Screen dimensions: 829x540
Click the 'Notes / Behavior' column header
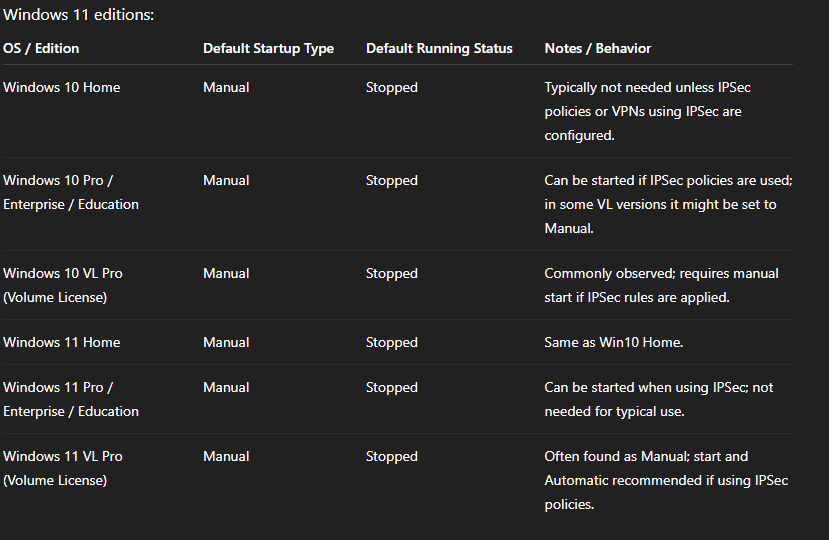pos(597,48)
